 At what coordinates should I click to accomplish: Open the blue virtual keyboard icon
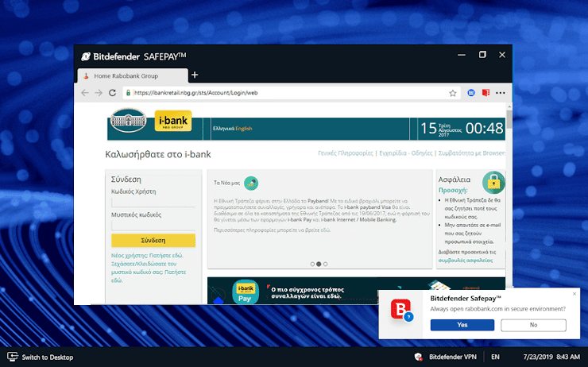tap(471, 93)
